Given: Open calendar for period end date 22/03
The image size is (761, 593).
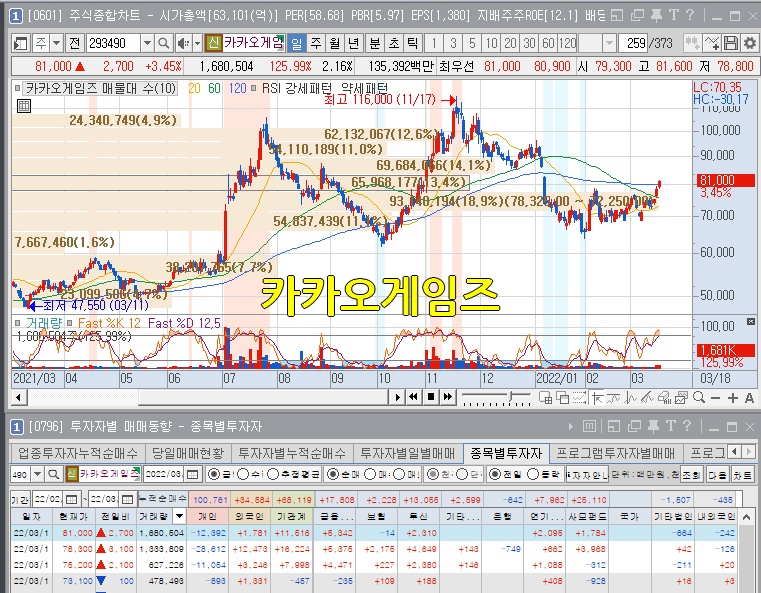Looking at the screenshot, I should (127, 499).
